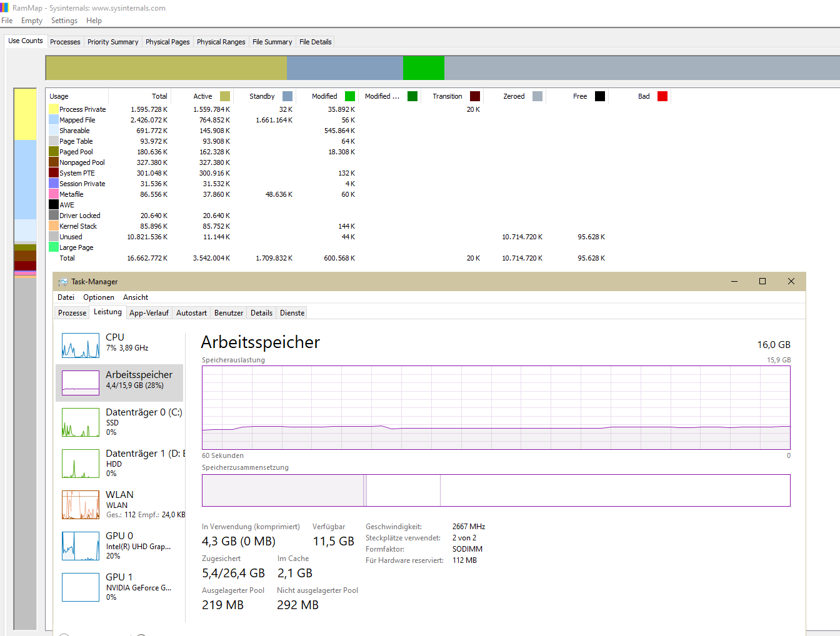This screenshot has width=840, height=636.
Task: Click the red Bad color swatch
Action: click(662, 96)
